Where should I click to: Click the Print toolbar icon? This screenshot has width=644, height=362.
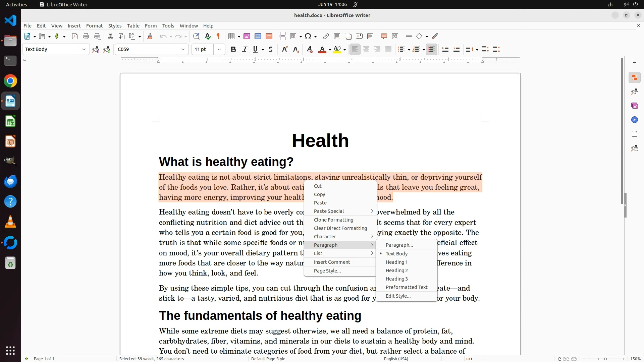pos(86,37)
